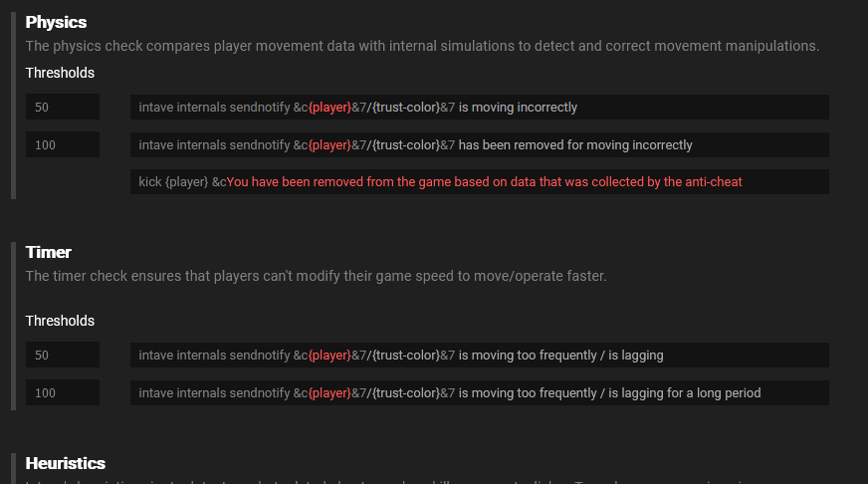Edit the 'moving too frequently / is lagging' command
The height and width of the screenshot is (484, 868).
point(479,356)
